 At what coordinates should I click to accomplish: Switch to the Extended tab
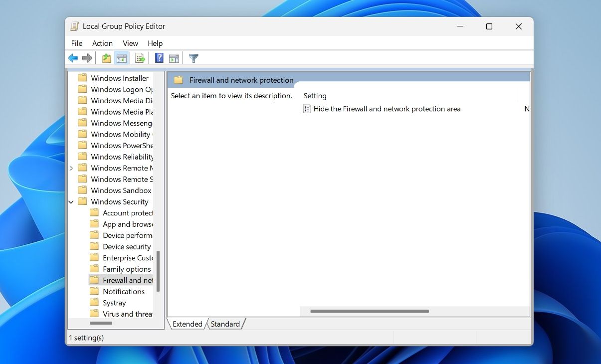pos(187,324)
